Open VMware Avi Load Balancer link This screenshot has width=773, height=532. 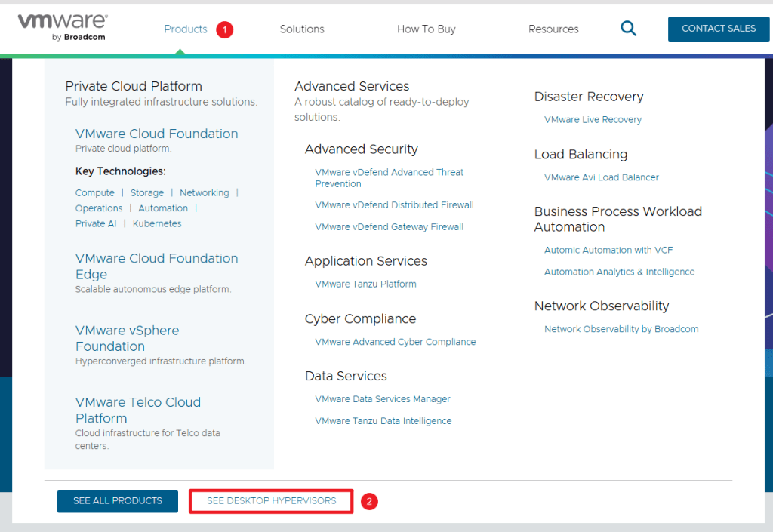coord(602,177)
